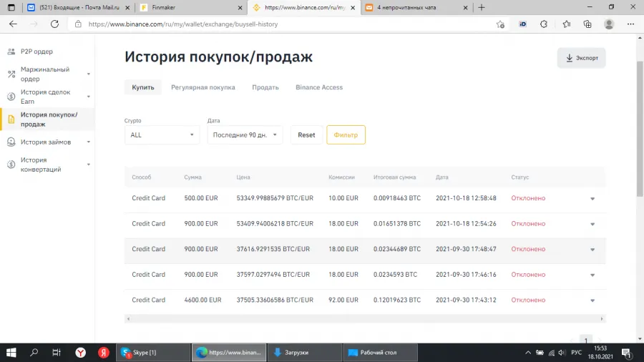Open the notification center icon

[627, 353]
